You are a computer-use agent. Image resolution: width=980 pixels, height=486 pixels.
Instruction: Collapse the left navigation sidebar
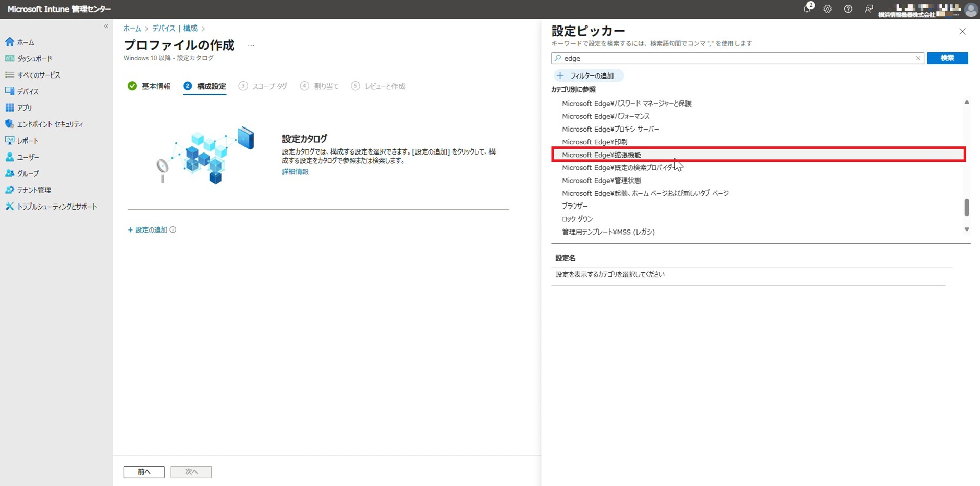pos(106,27)
